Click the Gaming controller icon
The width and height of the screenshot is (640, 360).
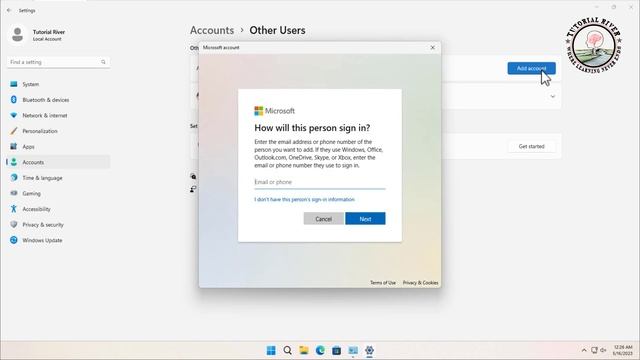point(14,193)
